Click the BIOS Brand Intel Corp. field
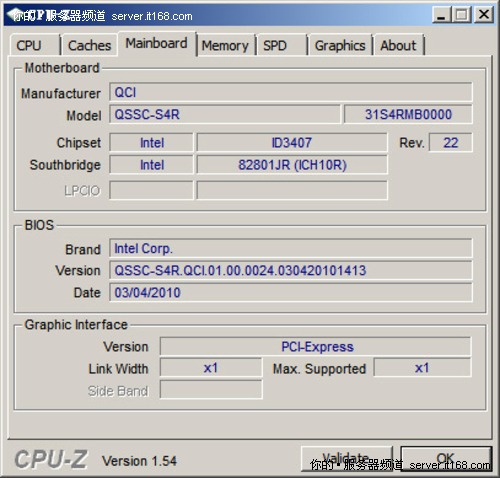Screen dimensions: 500x478 (x=291, y=248)
